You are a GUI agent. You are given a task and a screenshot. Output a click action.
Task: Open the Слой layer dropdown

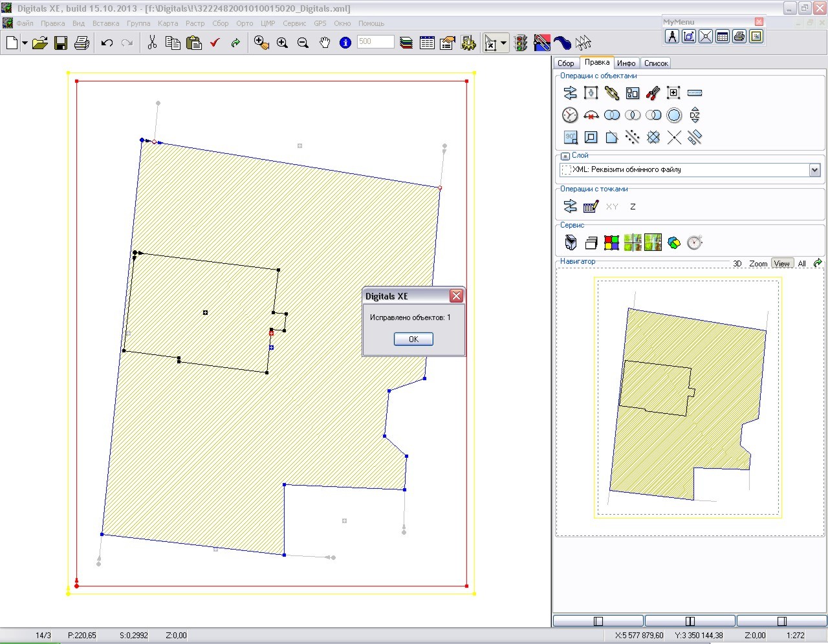(814, 170)
